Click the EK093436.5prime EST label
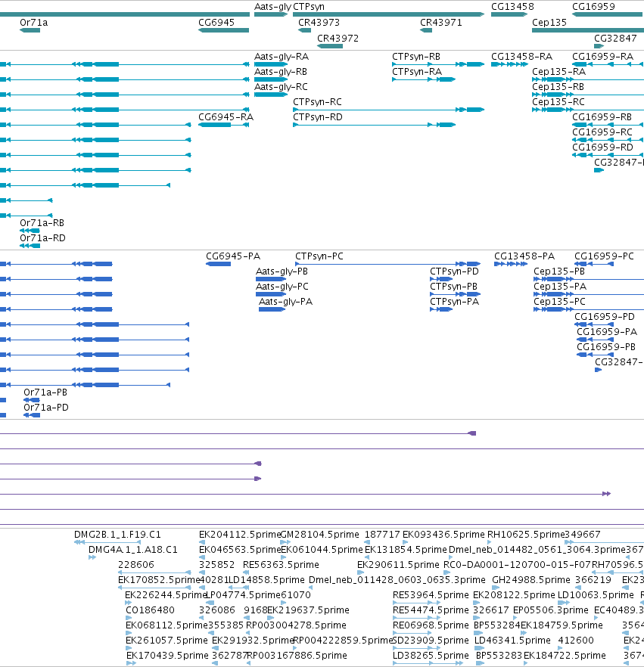644x667 pixels. point(443,535)
